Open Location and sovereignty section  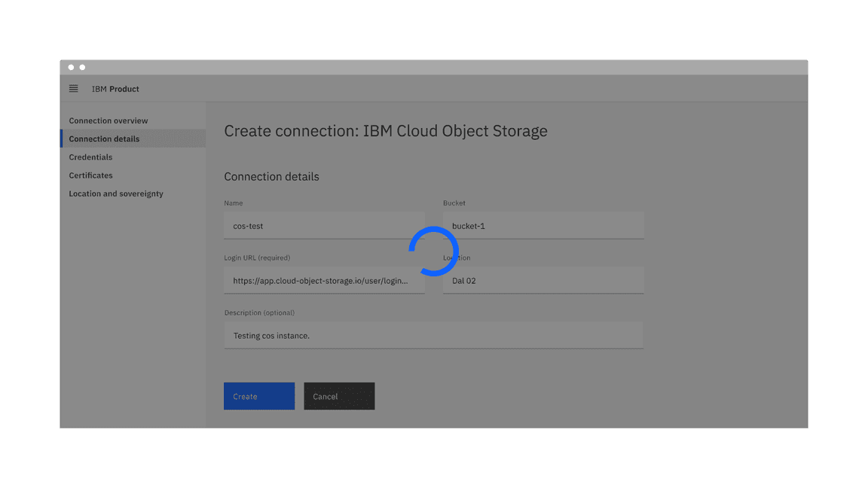pos(116,194)
